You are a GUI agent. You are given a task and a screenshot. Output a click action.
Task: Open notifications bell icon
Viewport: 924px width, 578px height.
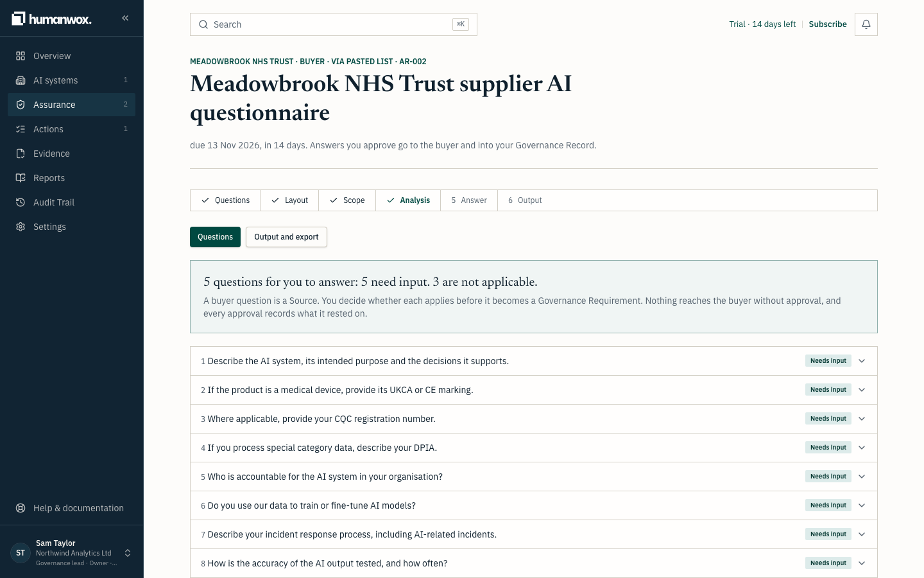pyautogui.click(x=866, y=24)
